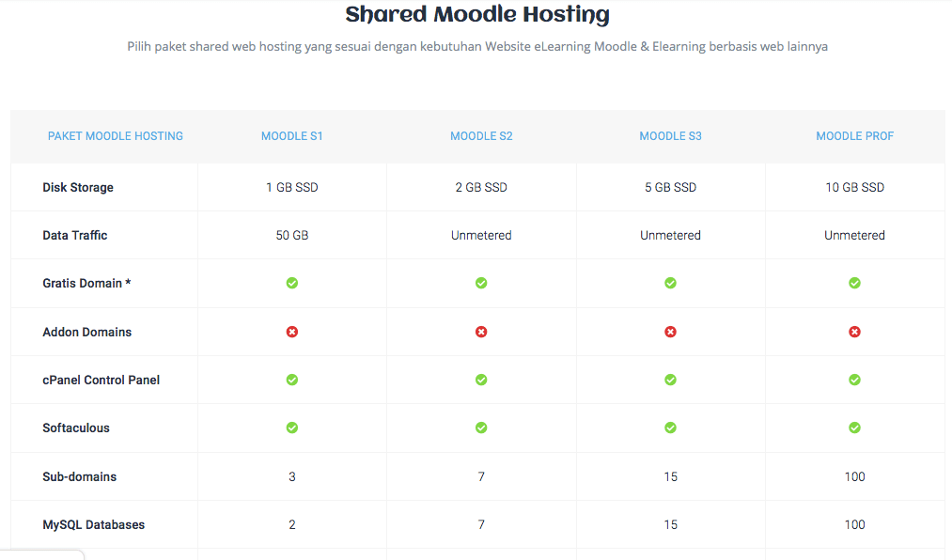Select the MOODLE PROF column header

tap(854, 135)
